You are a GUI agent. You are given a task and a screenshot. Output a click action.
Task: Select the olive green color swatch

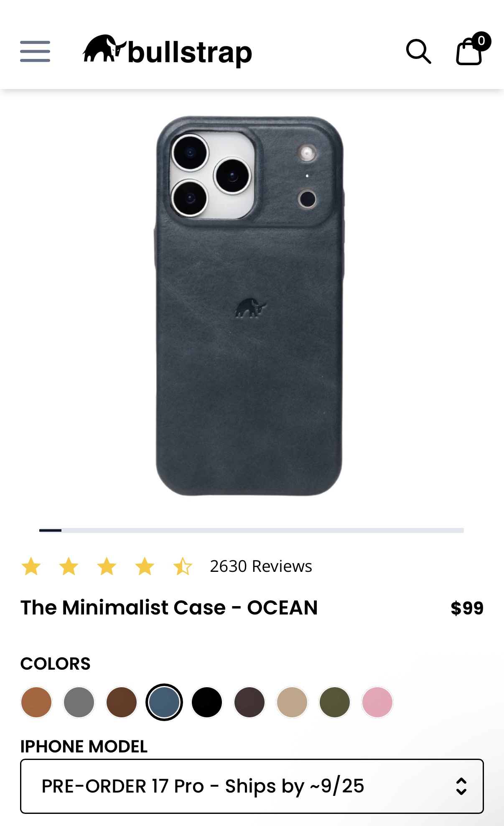pyautogui.click(x=335, y=702)
